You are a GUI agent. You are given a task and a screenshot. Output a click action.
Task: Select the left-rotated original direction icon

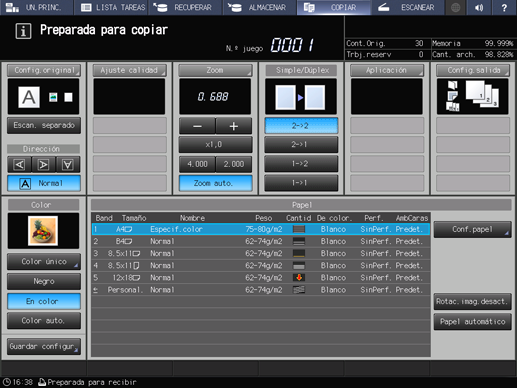point(19,165)
